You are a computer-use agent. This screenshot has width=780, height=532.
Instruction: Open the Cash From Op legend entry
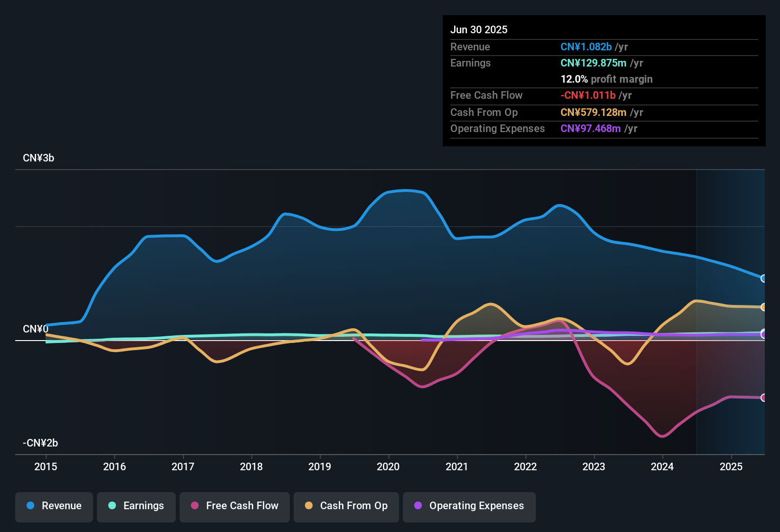[346, 506]
